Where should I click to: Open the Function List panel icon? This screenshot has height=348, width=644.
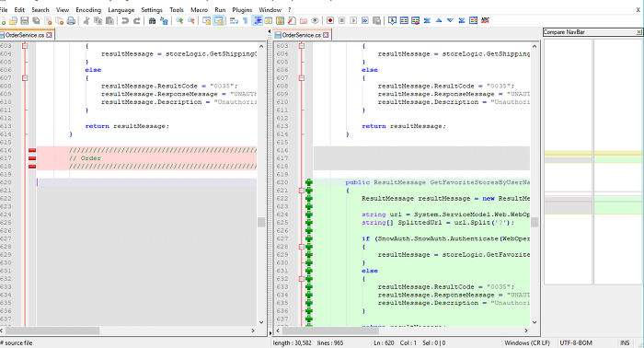[x=292, y=20]
